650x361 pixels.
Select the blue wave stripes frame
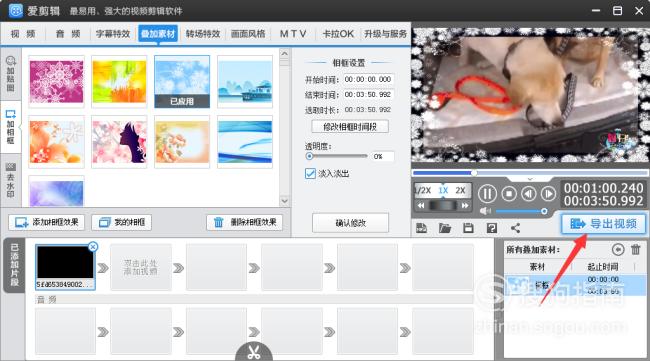pos(245,142)
